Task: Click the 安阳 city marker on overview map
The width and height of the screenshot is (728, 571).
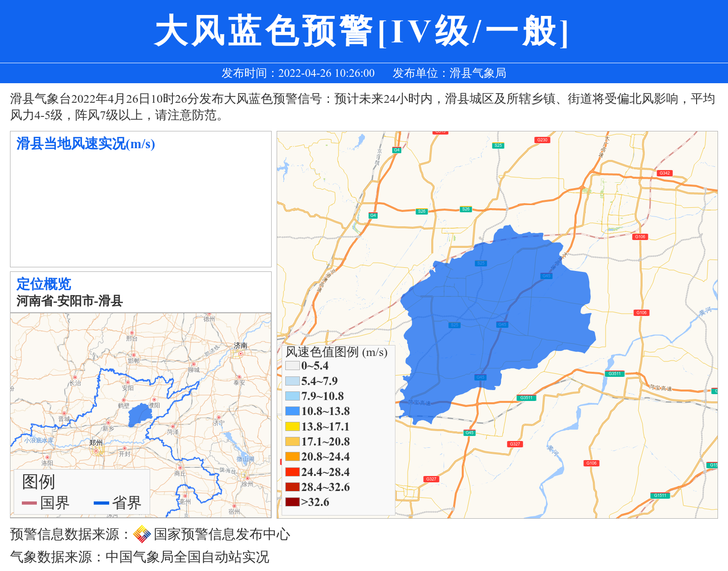Action: [x=127, y=382]
